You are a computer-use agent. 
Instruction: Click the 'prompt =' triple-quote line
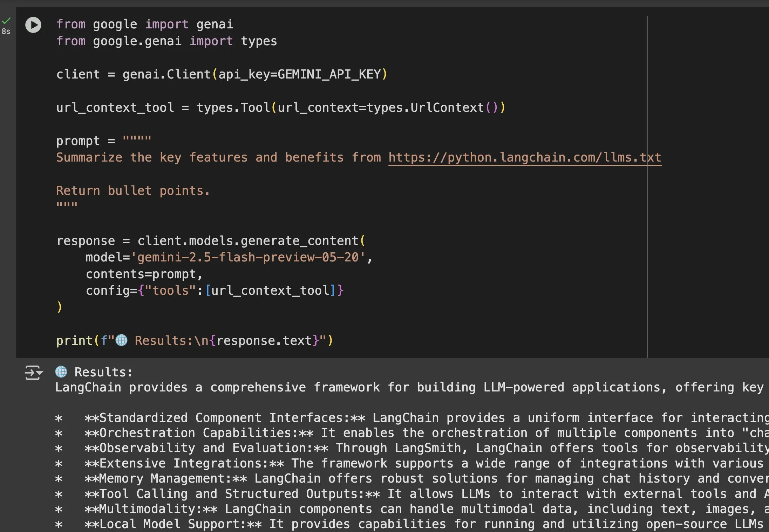pyautogui.click(x=104, y=141)
